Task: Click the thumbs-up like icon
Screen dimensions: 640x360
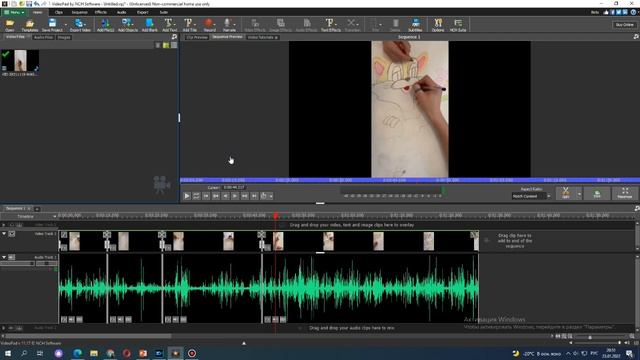Action: [606, 12]
